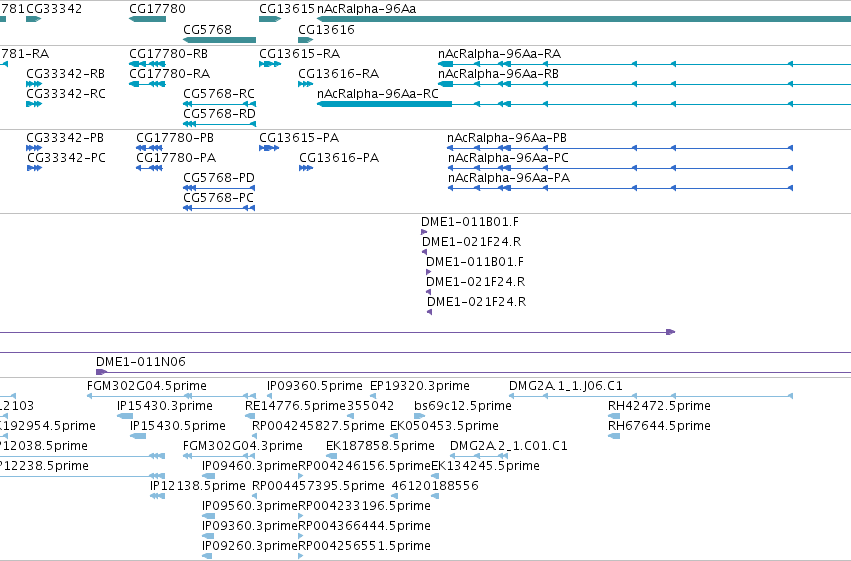This screenshot has width=851, height=561.
Task: Select EST RP004457395.5prime
Action: [x=318, y=486]
